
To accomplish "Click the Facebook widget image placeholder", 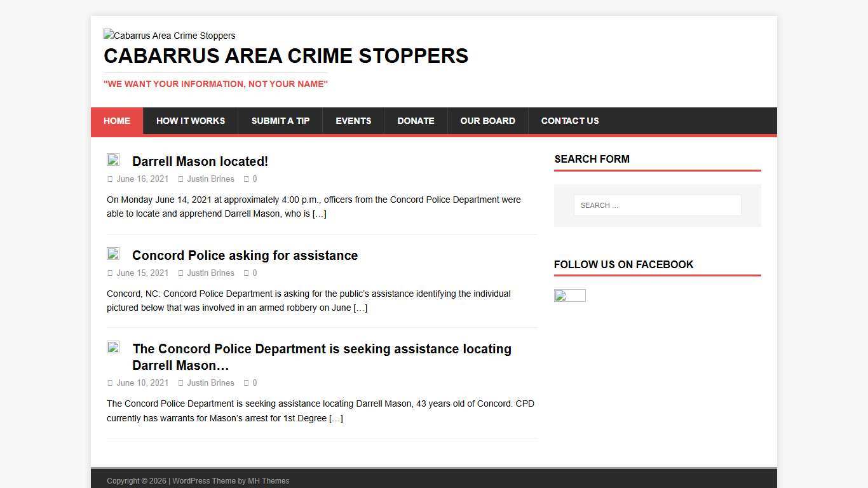I will click(569, 295).
